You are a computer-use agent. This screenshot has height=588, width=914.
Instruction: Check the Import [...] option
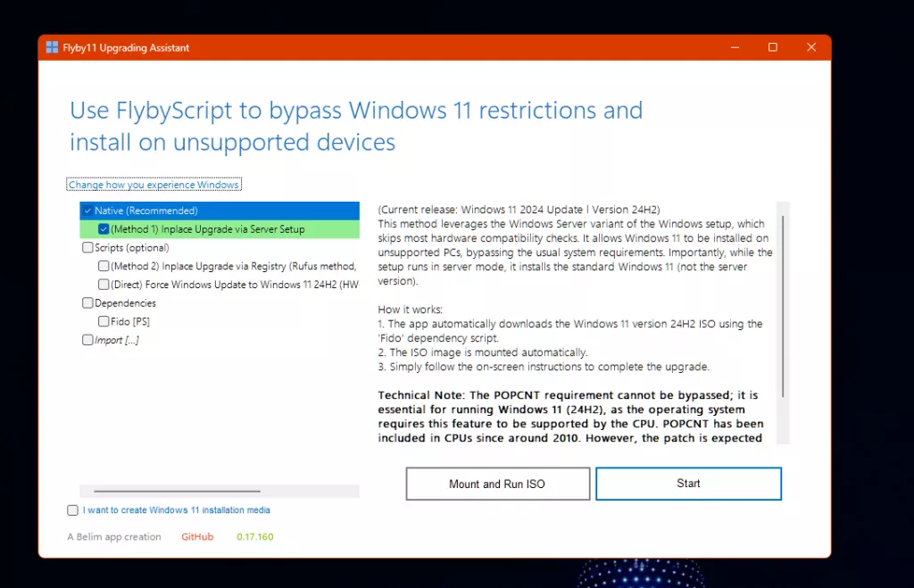click(x=87, y=339)
